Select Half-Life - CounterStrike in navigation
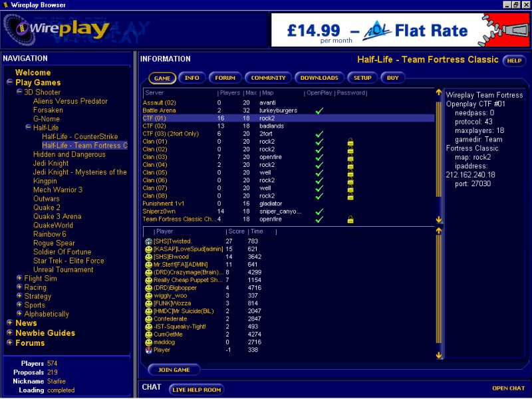 80,136
